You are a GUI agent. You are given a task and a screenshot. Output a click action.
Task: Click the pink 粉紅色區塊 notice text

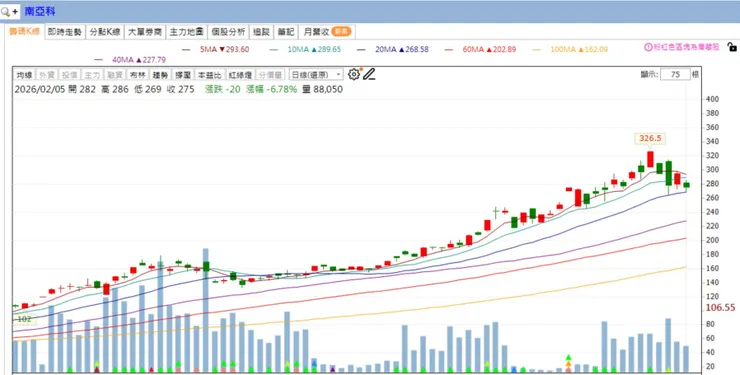tap(686, 47)
